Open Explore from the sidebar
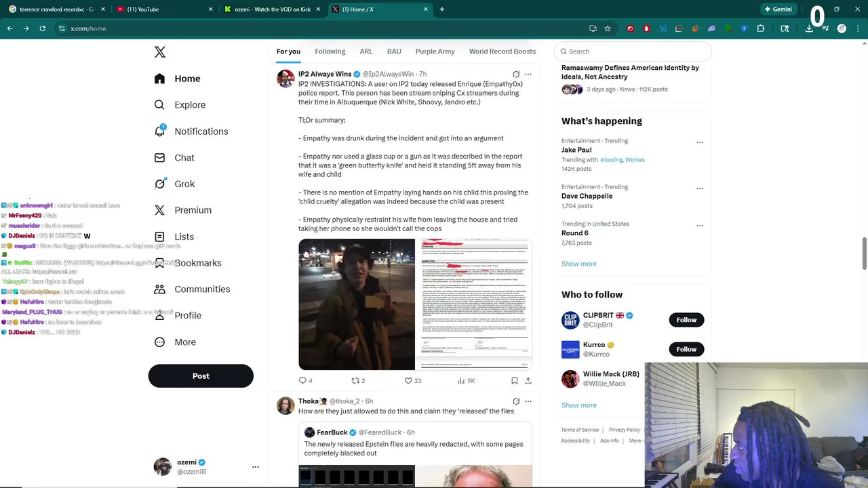This screenshot has width=868, height=488. click(180, 105)
